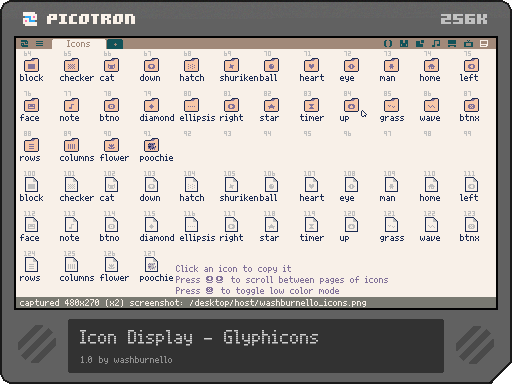Copy the down file icon numbered 103
Screen dimensions: 512x384
pyautogui.click(x=151, y=185)
